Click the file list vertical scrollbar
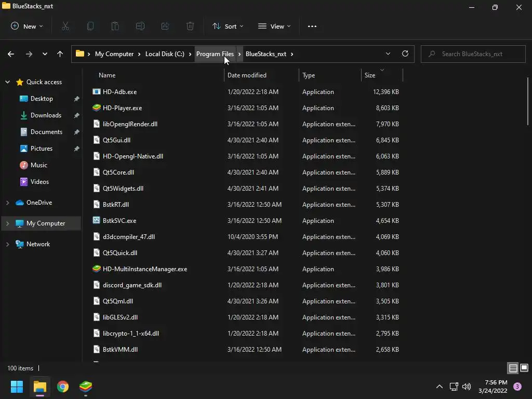 click(528, 102)
